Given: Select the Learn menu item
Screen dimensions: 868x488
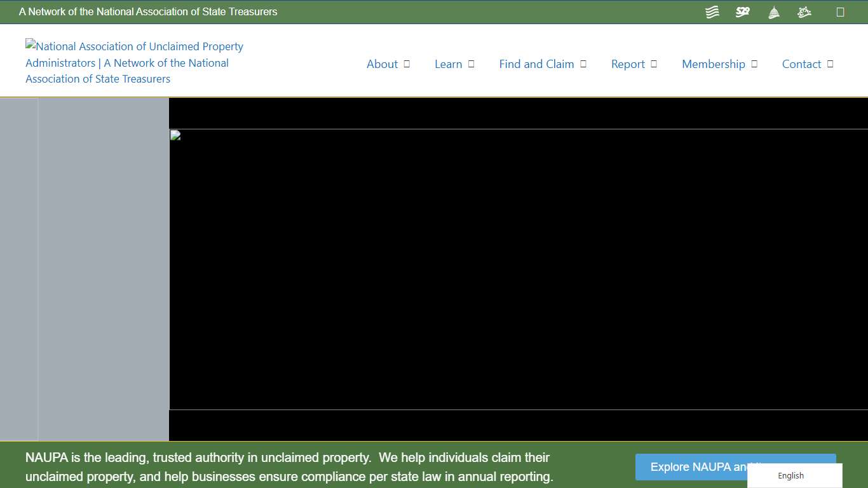Looking at the screenshot, I should coord(449,64).
